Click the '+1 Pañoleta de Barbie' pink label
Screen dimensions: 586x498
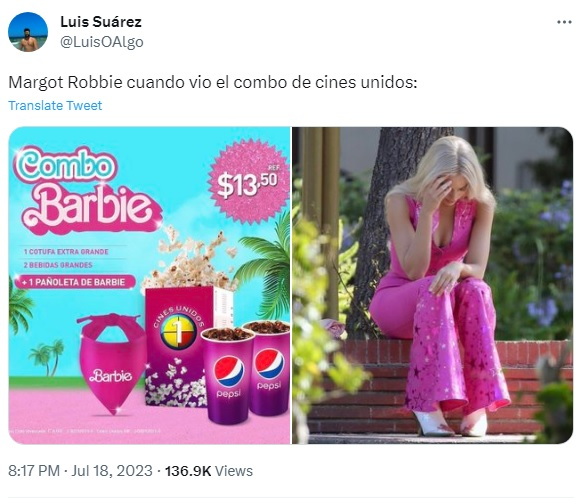point(75,282)
